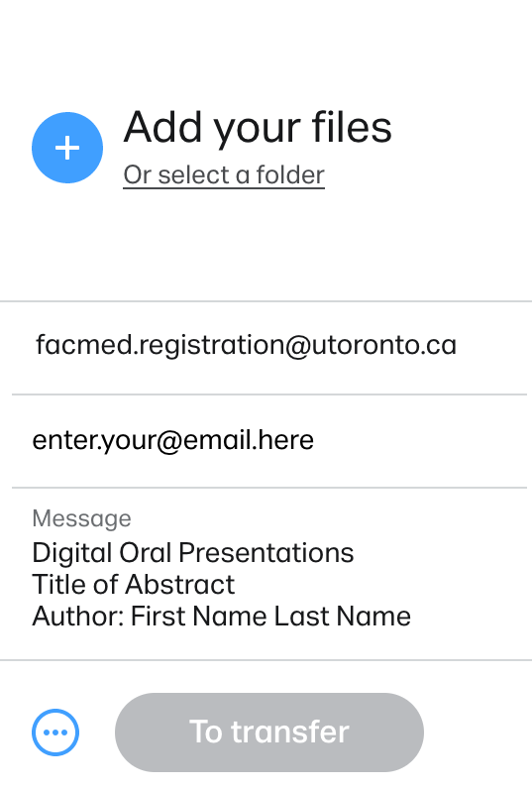Open transfer options via three-dots icon
532x789 pixels.
(x=55, y=733)
